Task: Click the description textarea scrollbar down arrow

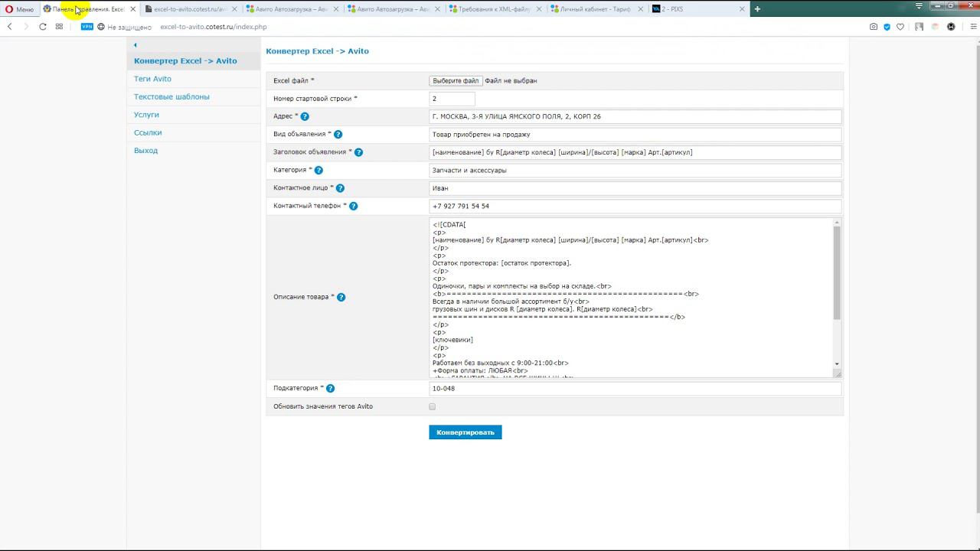Action: (837, 364)
